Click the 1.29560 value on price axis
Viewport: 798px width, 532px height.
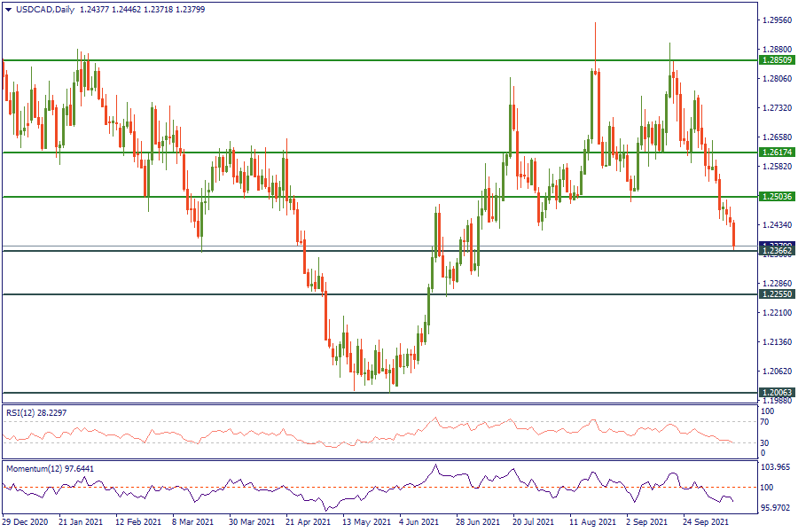pyautogui.click(x=777, y=20)
